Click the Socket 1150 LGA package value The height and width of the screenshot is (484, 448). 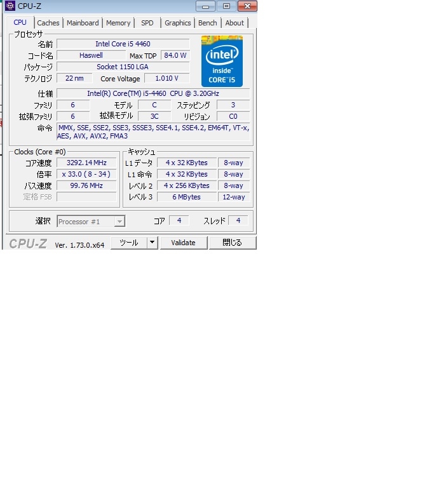123,67
